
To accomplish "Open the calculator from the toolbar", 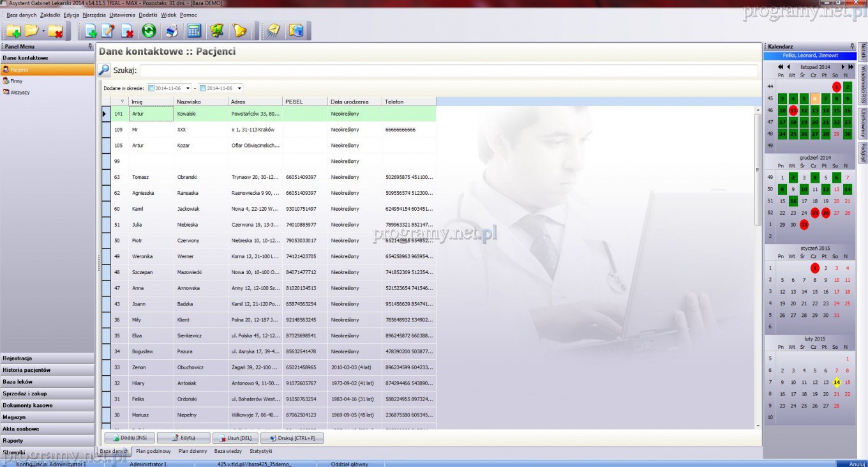I will point(194,31).
